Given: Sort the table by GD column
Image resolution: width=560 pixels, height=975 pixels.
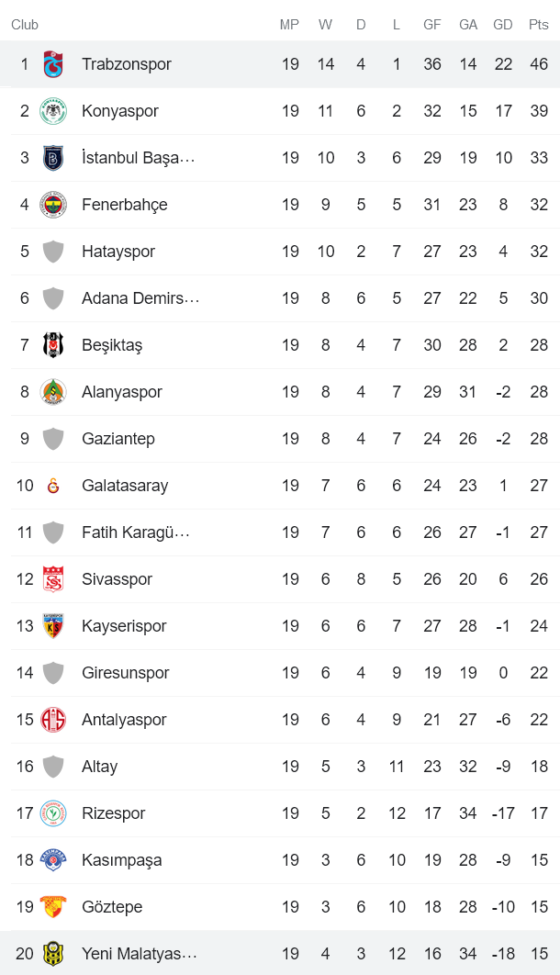Looking at the screenshot, I should 503,25.
